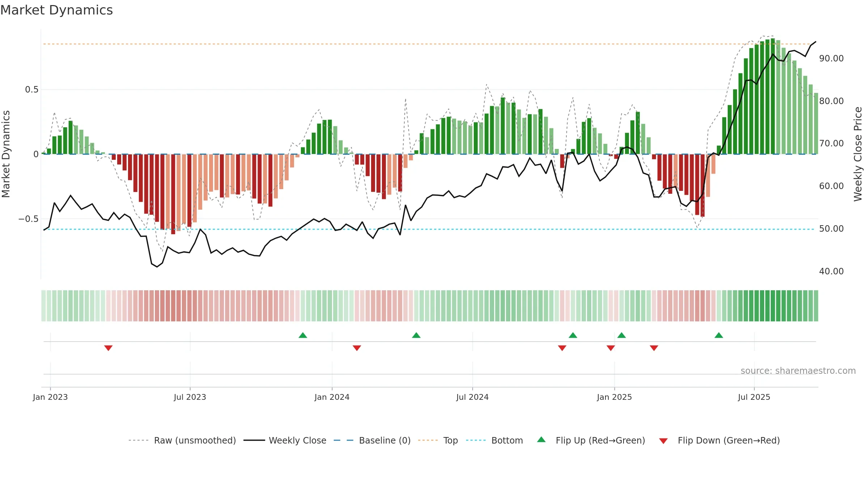Click the Flip Up marker near Nov 2024
868x488 pixels.
pyautogui.click(x=573, y=335)
